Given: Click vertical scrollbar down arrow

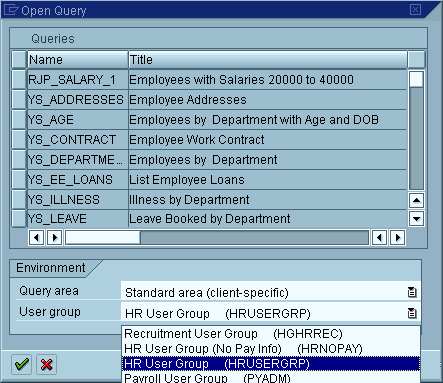Looking at the screenshot, I should [416, 219].
